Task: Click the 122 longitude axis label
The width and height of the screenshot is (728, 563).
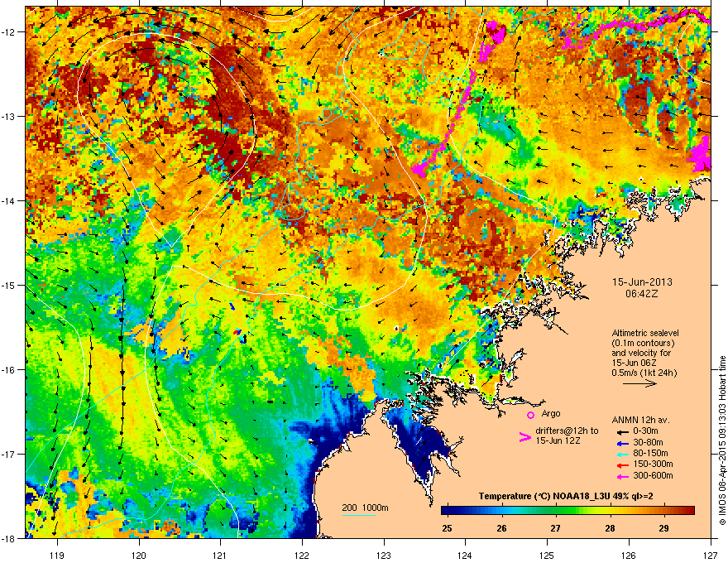Action: click(x=302, y=555)
